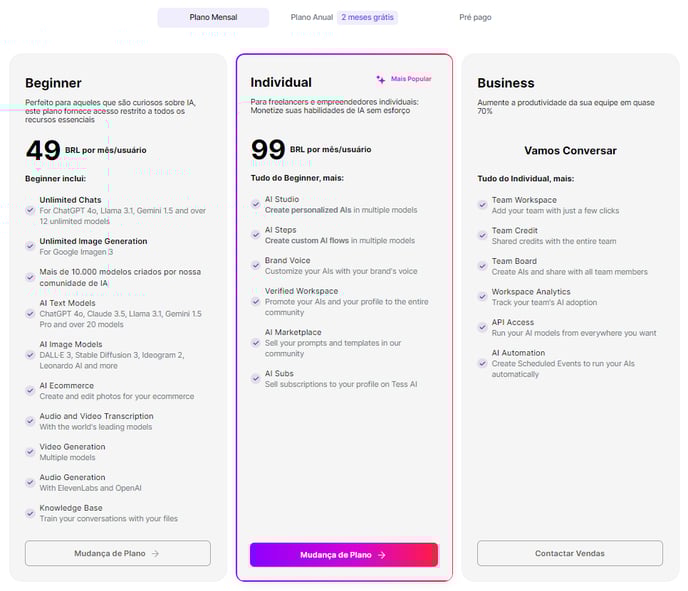
Task: Open the Pré pago tab
Action: click(475, 18)
